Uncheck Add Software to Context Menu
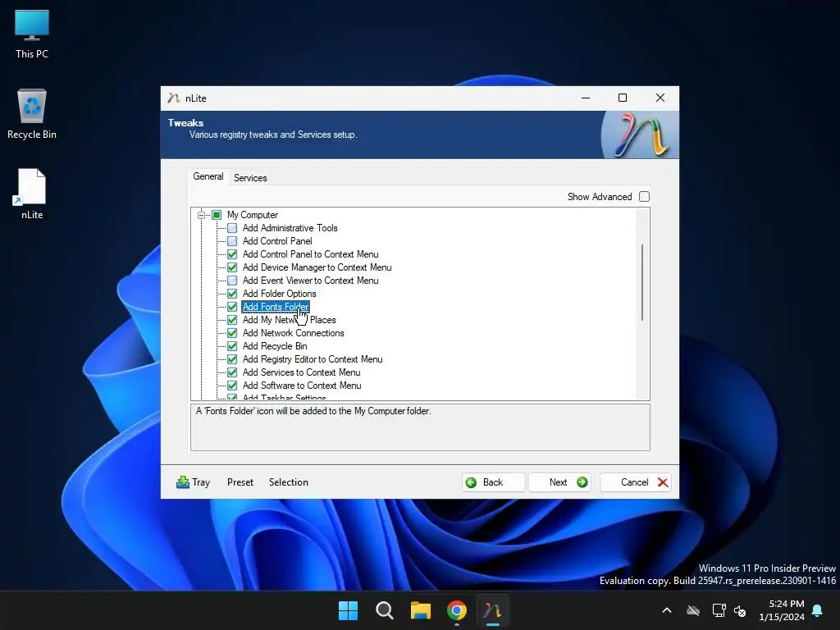The height and width of the screenshot is (630, 840). tap(232, 386)
